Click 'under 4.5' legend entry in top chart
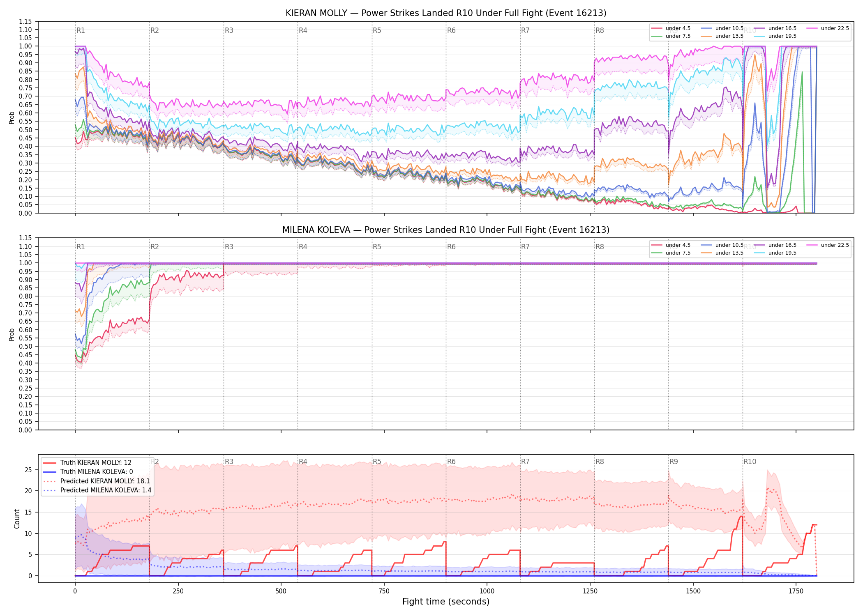 point(671,28)
